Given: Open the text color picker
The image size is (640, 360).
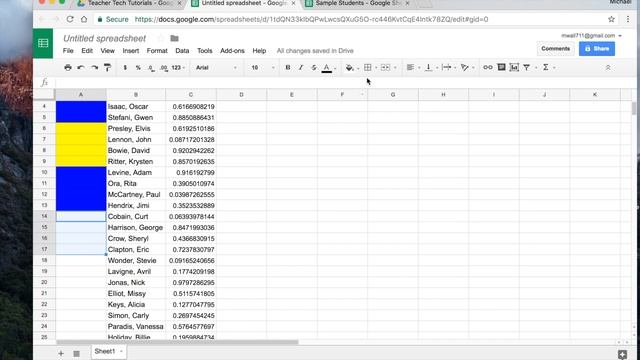Looking at the screenshot, I should (x=327, y=68).
